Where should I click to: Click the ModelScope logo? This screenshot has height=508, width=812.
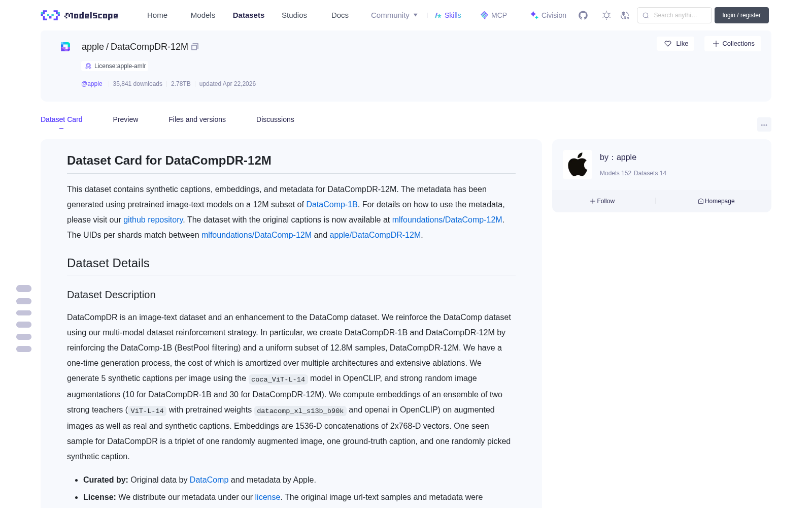pyautogui.click(x=79, y=15)
